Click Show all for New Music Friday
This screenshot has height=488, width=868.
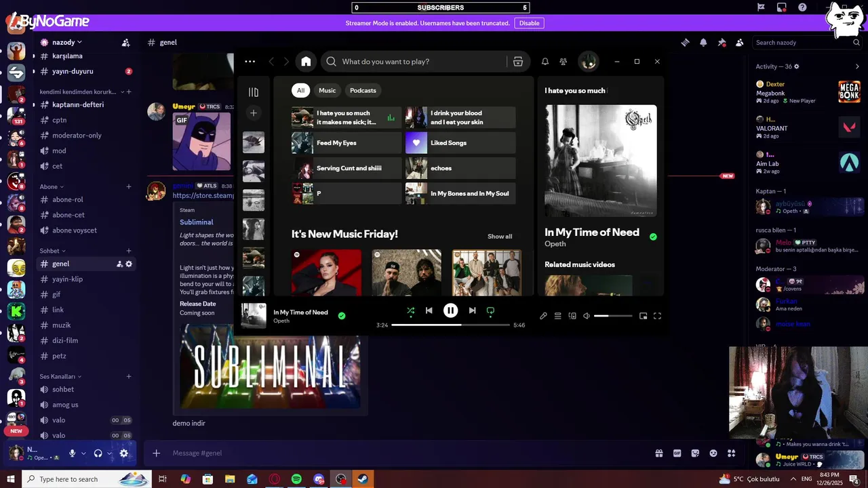tap(500, 237)
